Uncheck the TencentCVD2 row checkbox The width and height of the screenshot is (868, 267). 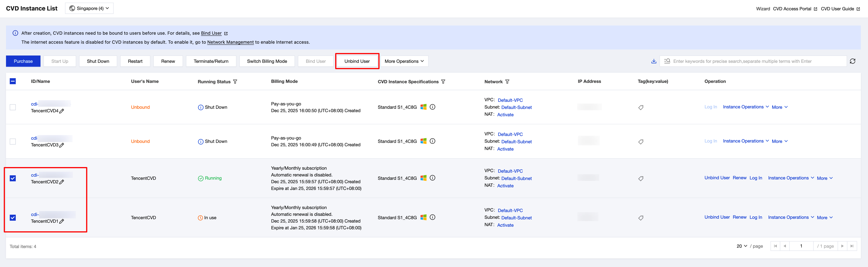[13, 178]
